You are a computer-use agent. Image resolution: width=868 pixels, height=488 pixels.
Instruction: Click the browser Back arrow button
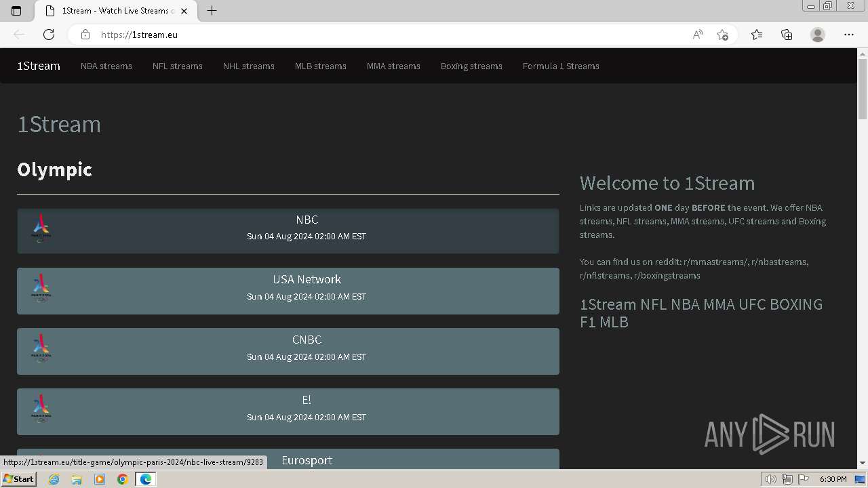(19, 35)
